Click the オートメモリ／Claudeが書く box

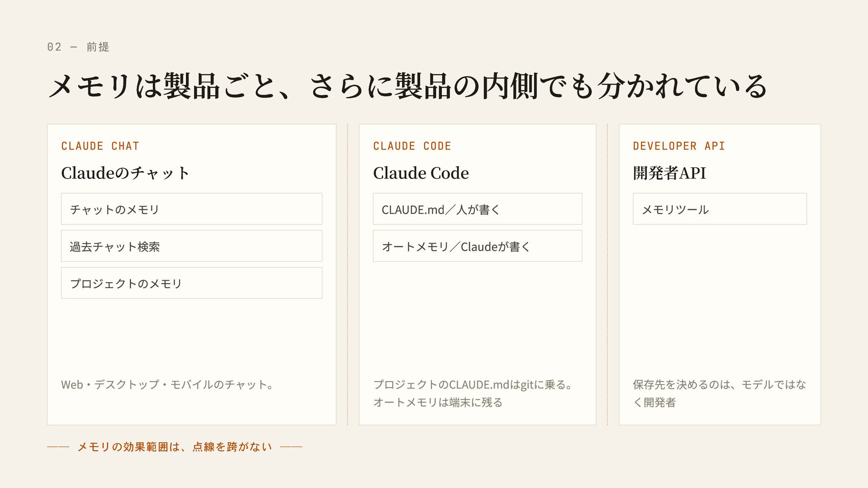pyautogui.click(x=477, y=246)
